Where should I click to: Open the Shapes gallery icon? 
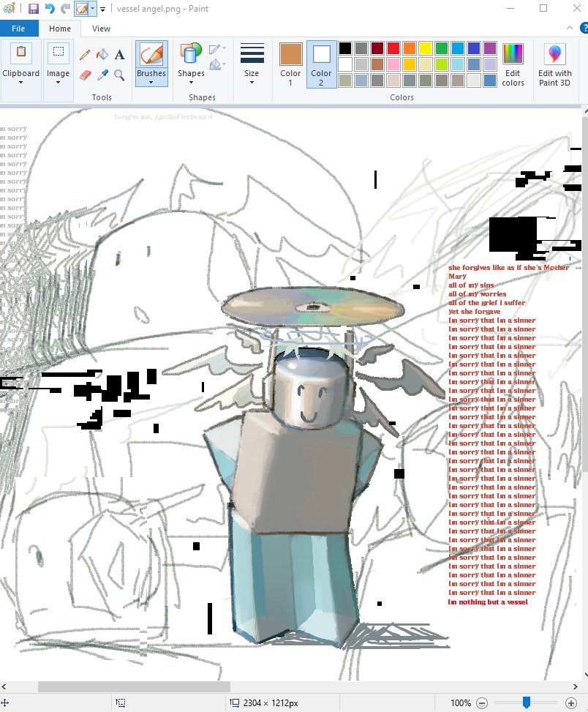tap(191, 53)
